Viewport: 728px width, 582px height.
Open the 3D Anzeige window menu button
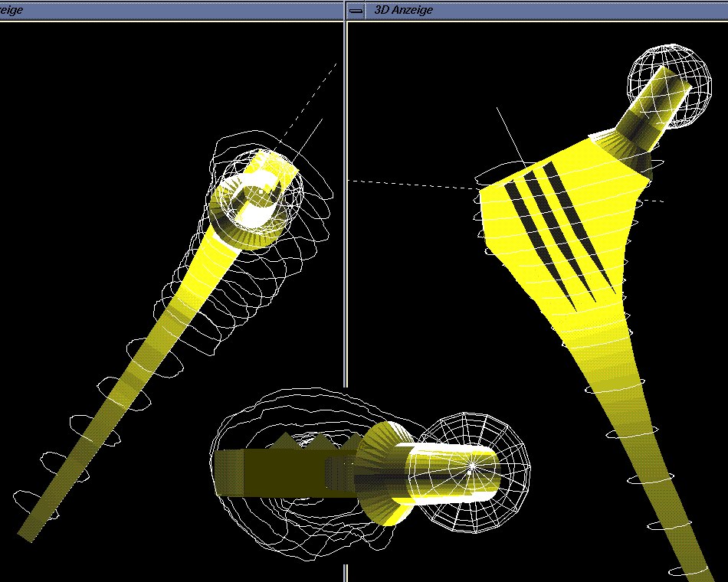pos(356,10)
